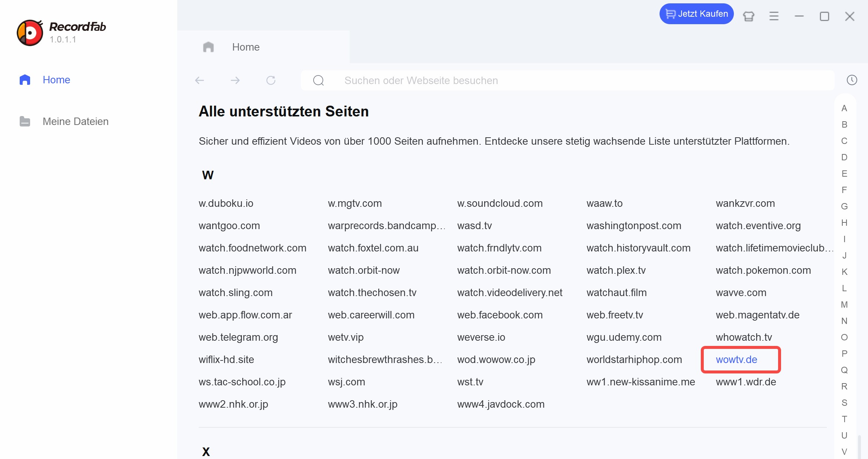Click the back navigation arrow
Image resolution: width=868 pixels, height=459 pixels.
point(200,80)
